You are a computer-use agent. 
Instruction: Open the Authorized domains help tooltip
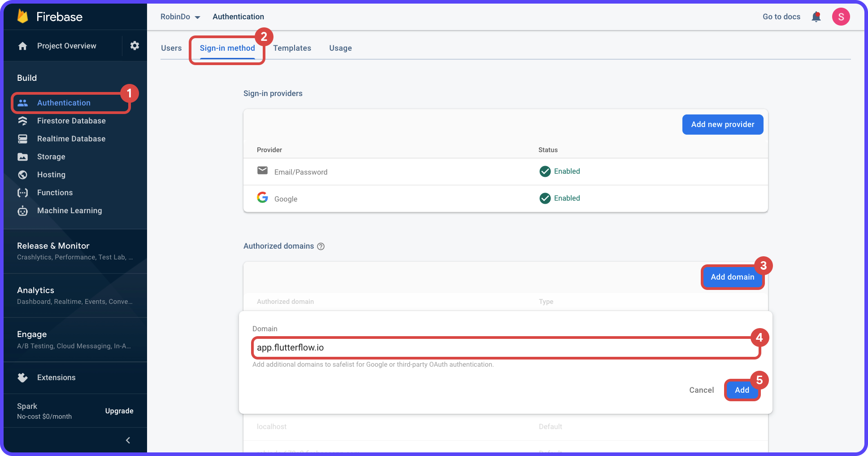pos(321,246)
